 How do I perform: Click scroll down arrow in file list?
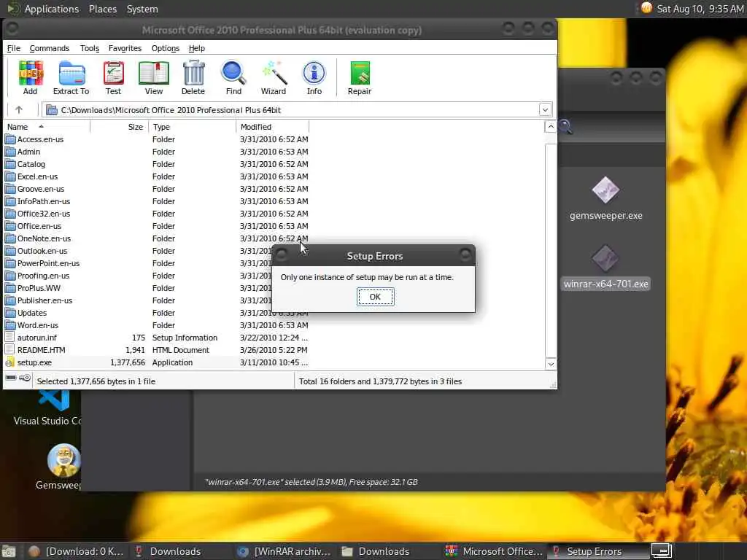pos(551,364)
